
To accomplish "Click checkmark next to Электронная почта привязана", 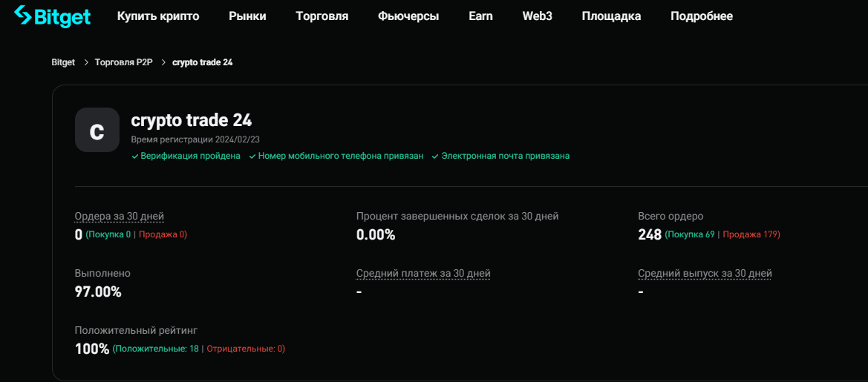I will click(435, 157).
